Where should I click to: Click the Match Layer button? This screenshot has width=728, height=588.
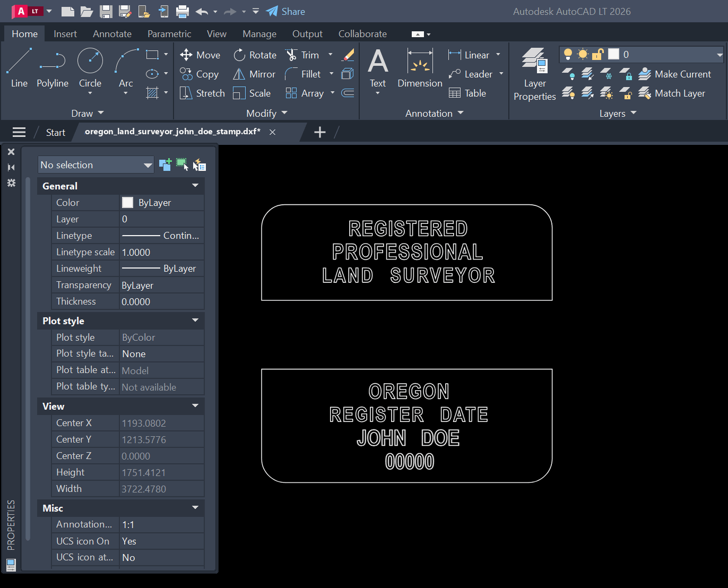[672, 93]
